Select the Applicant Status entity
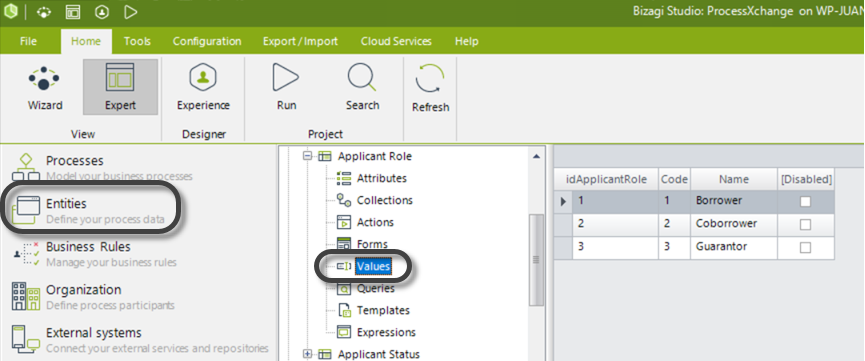 [x=378, y=354]
